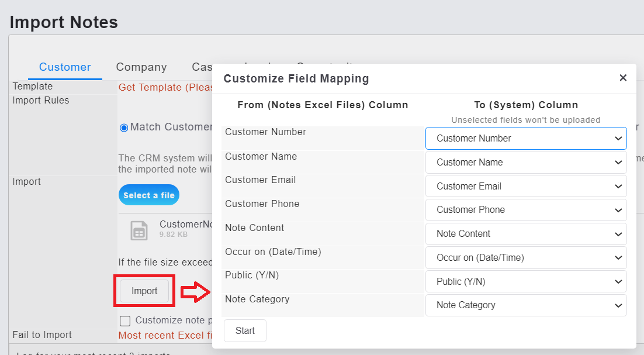Select the Match Customer radio button
Viewport: 644px width, 355px height.
(x=123, y=127)
